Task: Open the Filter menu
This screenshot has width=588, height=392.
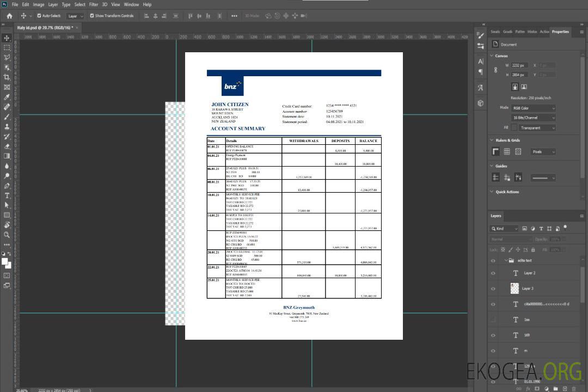Action: point(94,4)
